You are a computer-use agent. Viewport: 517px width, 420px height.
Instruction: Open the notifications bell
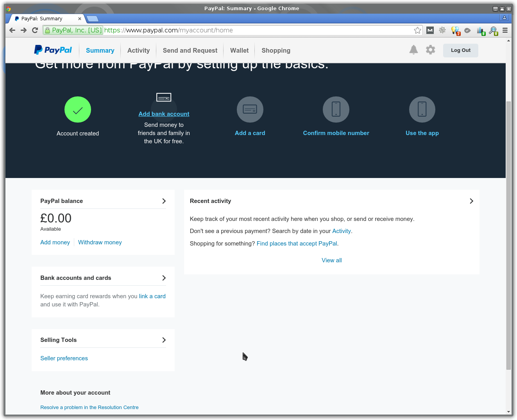[413, 50]
